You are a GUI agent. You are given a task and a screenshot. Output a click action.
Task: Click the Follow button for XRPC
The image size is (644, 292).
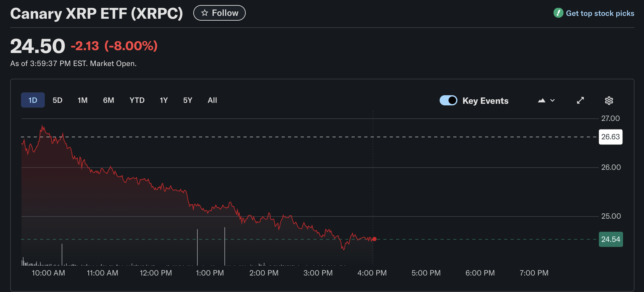pos(219,13)
